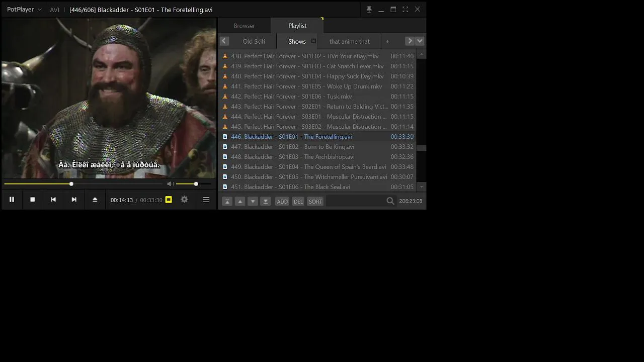Image resolution: width=644 pixels, height=362 pixels.
Task: Click the seek bar position handle
Action: tap(71, 184)
